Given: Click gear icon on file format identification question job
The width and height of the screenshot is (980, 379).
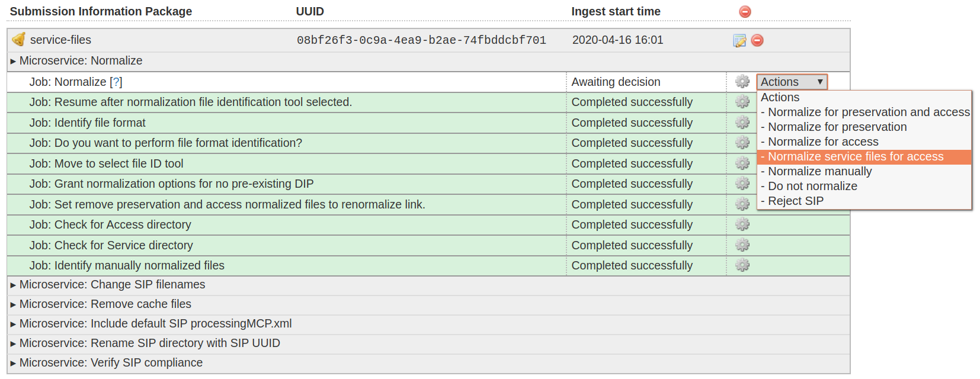Looking at the screenshot, I should pos(742,143).
